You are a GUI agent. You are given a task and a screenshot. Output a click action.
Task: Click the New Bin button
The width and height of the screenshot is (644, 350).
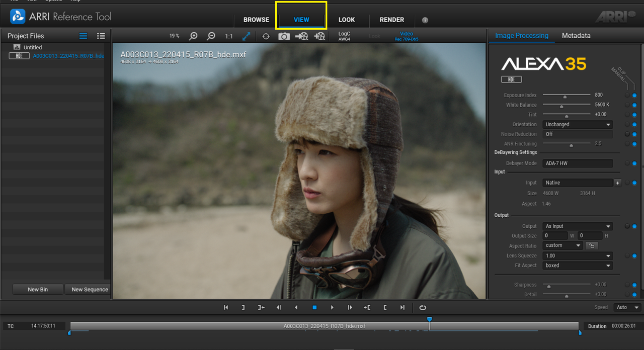coord(38,289)
